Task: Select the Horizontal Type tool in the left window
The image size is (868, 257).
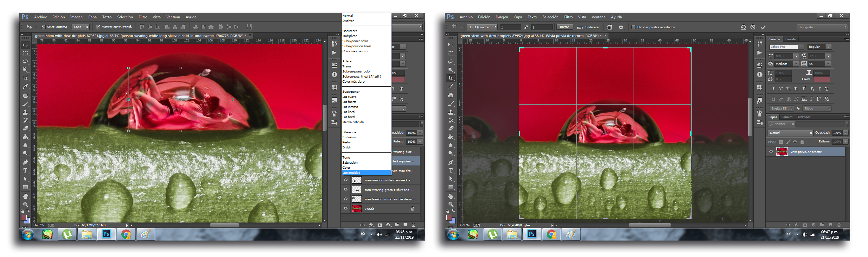Action: click(x=25, y=171)
